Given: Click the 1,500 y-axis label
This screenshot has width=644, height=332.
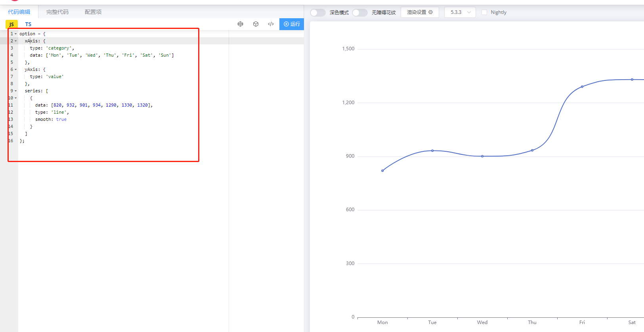Looking at the screenshot, I should [348, 49].
